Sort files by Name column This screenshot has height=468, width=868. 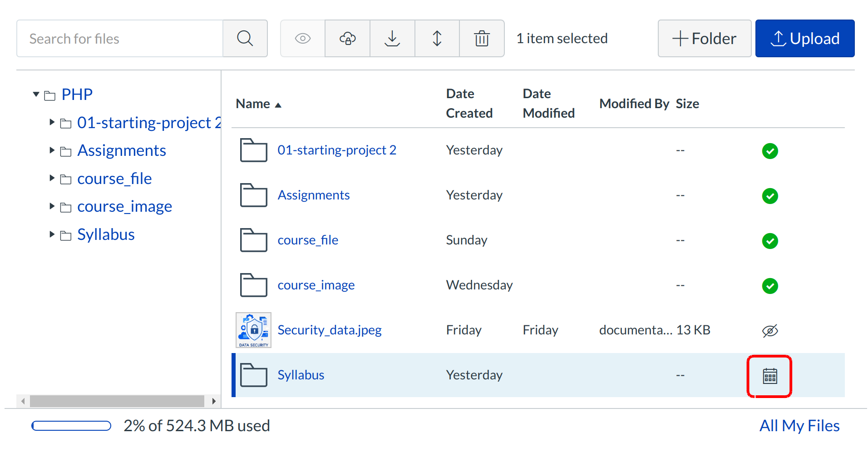coord(253,104)
